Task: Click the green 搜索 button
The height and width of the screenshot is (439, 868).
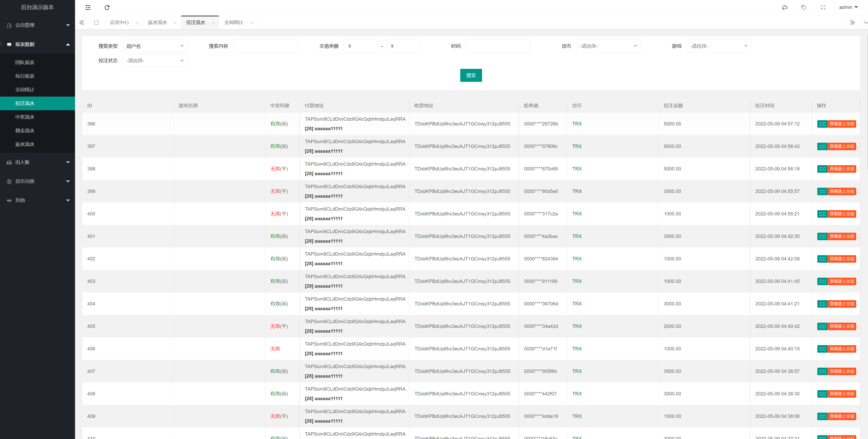Action: coord(471,75)
